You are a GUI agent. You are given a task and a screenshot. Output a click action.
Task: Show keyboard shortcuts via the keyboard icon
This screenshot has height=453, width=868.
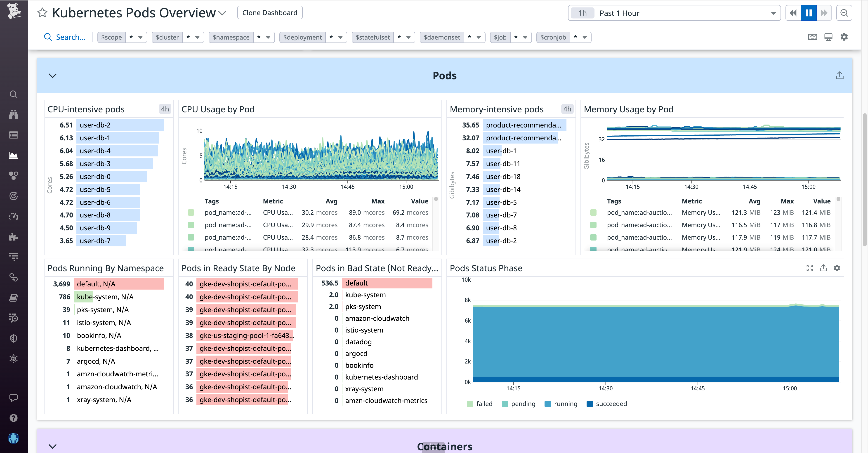pyautogui.click(x=812, y=37)
